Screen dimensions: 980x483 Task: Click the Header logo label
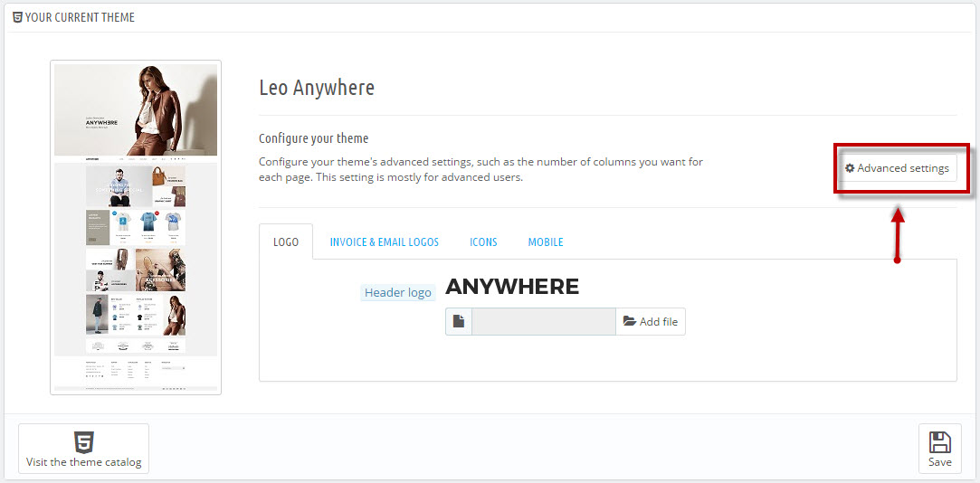pos(398,292)
